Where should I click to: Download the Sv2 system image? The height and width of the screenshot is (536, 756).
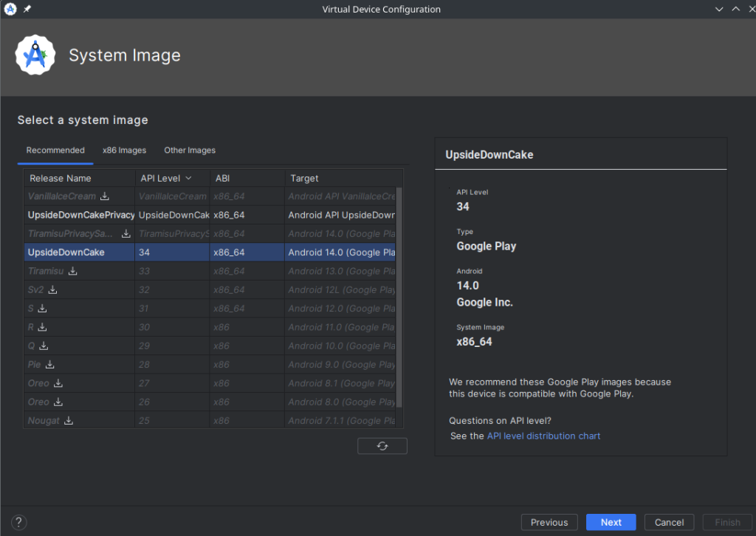click(x=52, y=290)
